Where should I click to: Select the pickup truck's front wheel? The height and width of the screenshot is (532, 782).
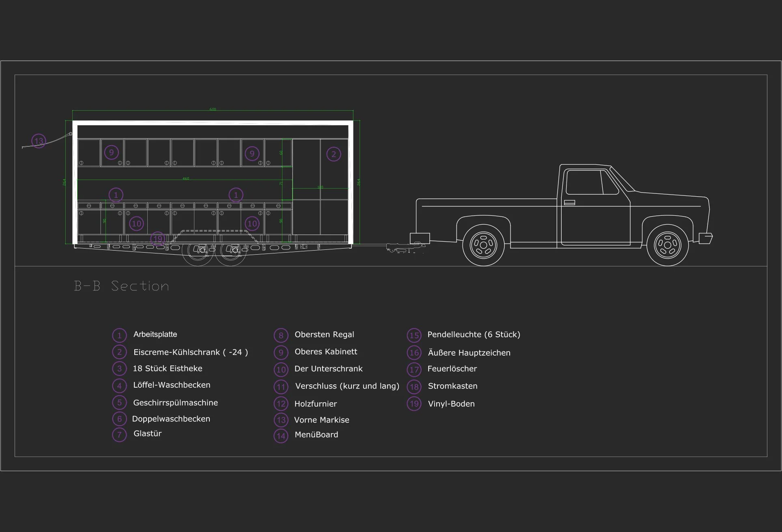[x=667, y=245]
